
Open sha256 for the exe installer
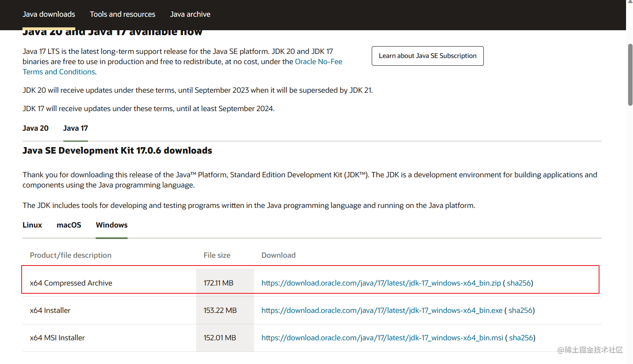[x=521, y=310]
